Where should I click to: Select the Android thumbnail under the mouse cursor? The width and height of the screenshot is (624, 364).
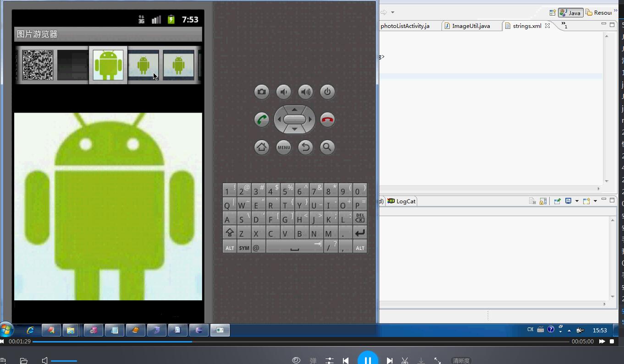pyautogui.click(x=144, y=65)
